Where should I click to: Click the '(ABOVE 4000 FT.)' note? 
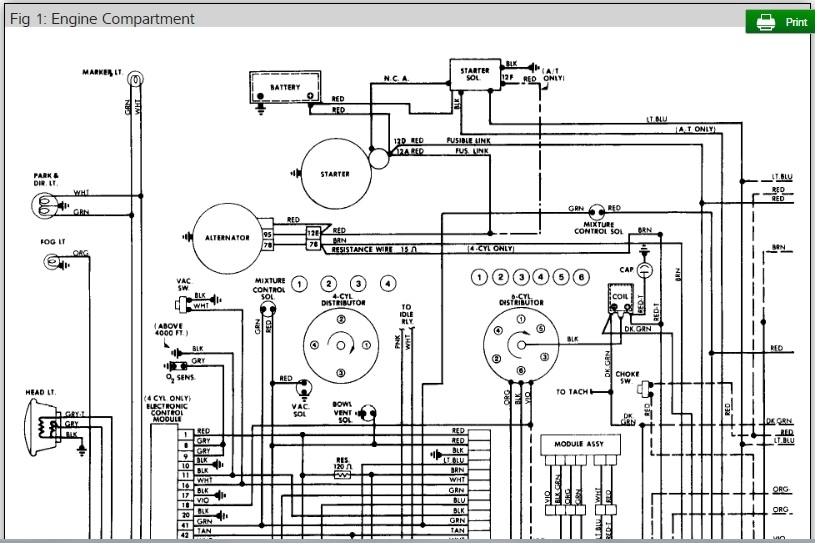170,329
